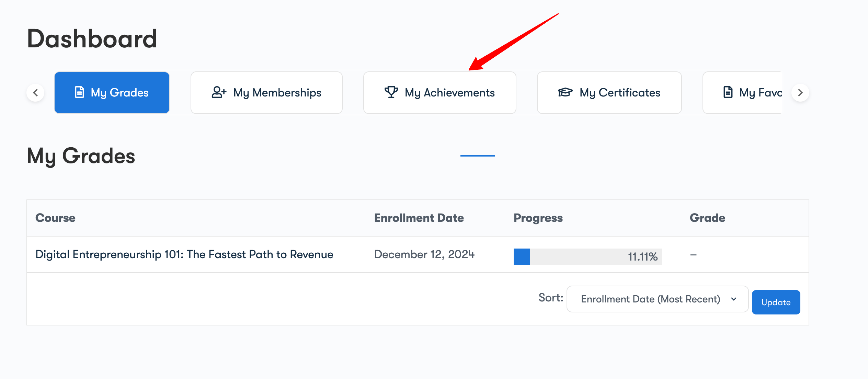This screenshot has width=868, height=379.
Task: Click the document icon on My Grades
Action: click(79, 92)
